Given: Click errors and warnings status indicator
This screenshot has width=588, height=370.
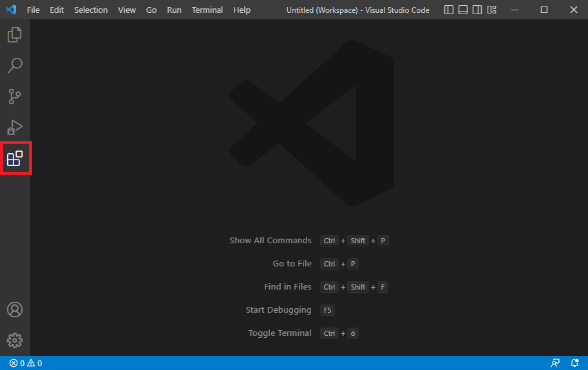Looking at the screenshot, I should coord(26,363).
